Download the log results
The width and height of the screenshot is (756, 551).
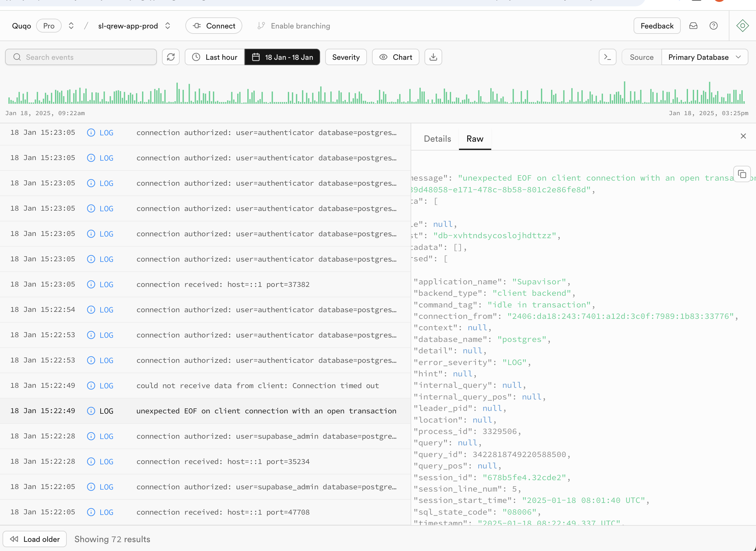433,57
